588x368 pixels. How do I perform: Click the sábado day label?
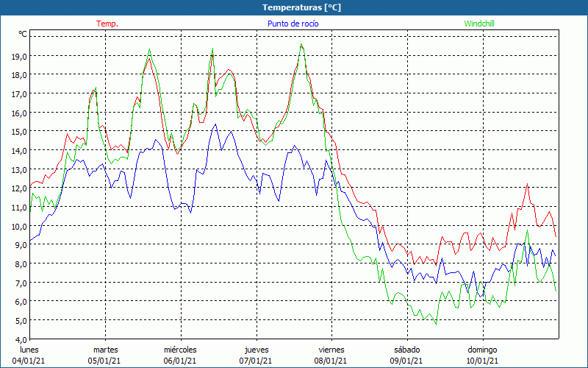click(x=407, y=350)
